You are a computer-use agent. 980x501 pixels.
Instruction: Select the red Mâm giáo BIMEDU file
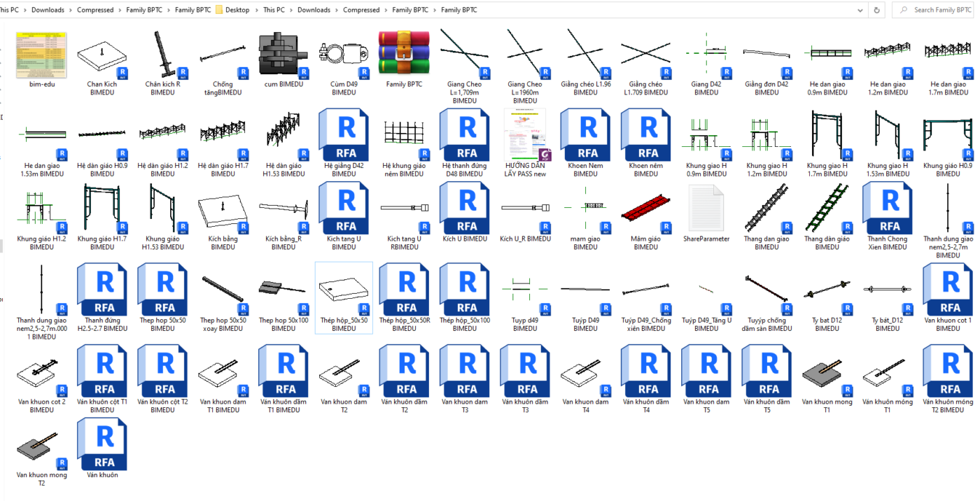645,209
